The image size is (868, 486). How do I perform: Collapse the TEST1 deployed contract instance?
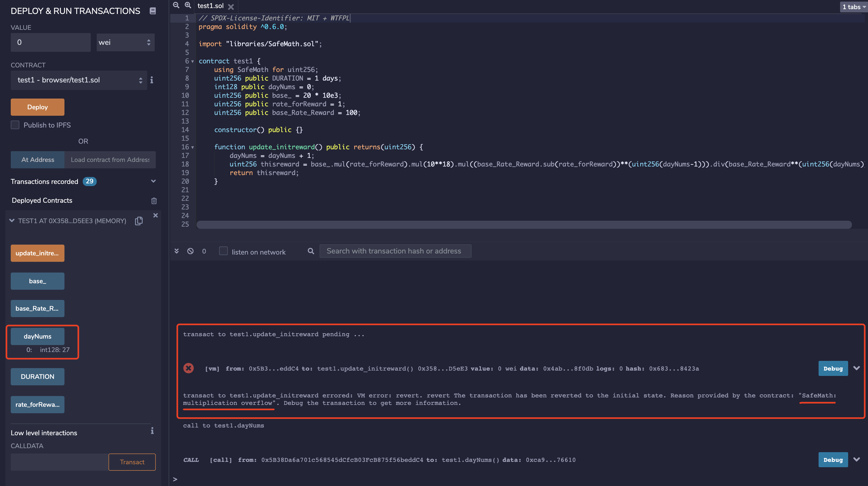point(12,221)
